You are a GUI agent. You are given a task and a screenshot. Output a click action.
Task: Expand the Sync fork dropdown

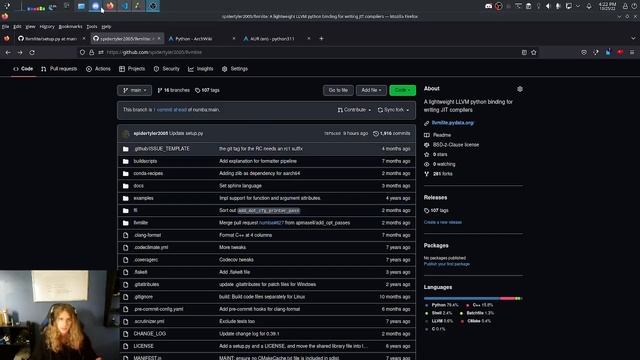pos(393,110)
